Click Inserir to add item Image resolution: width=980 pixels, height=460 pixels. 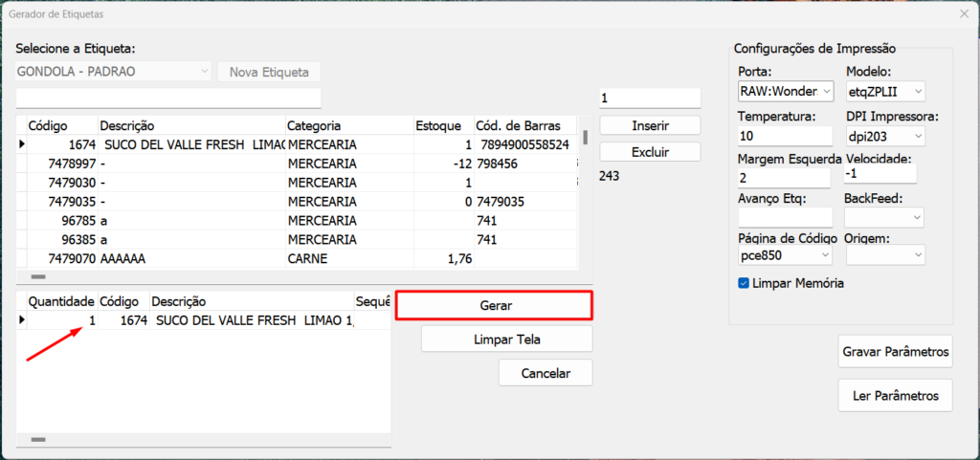650,125
